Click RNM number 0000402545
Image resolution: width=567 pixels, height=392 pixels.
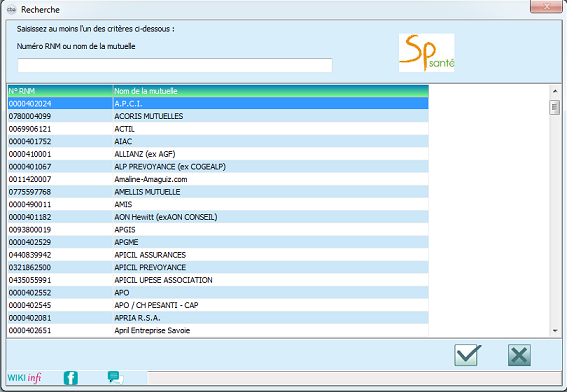pyautogui.click(x=30, y=305)
